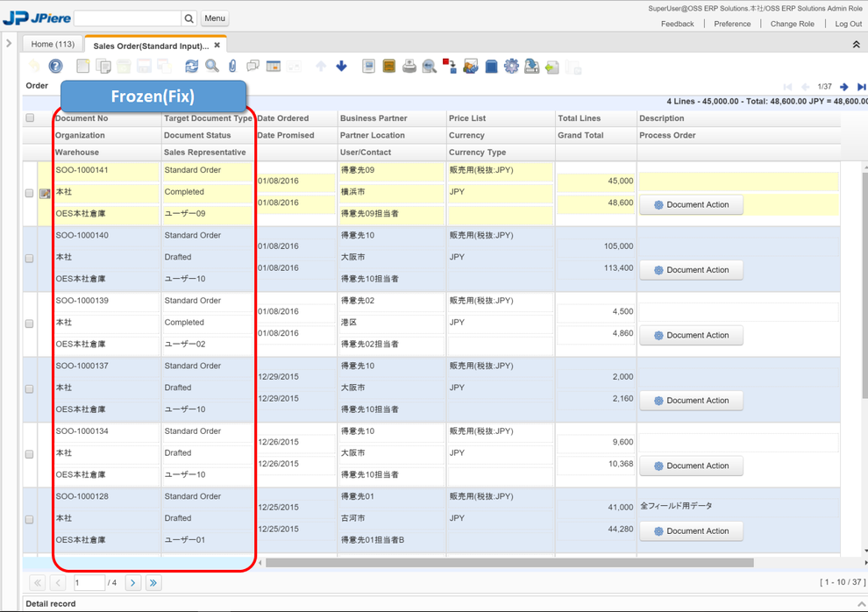Switch to the Home (113) tab

coord(53,44)
